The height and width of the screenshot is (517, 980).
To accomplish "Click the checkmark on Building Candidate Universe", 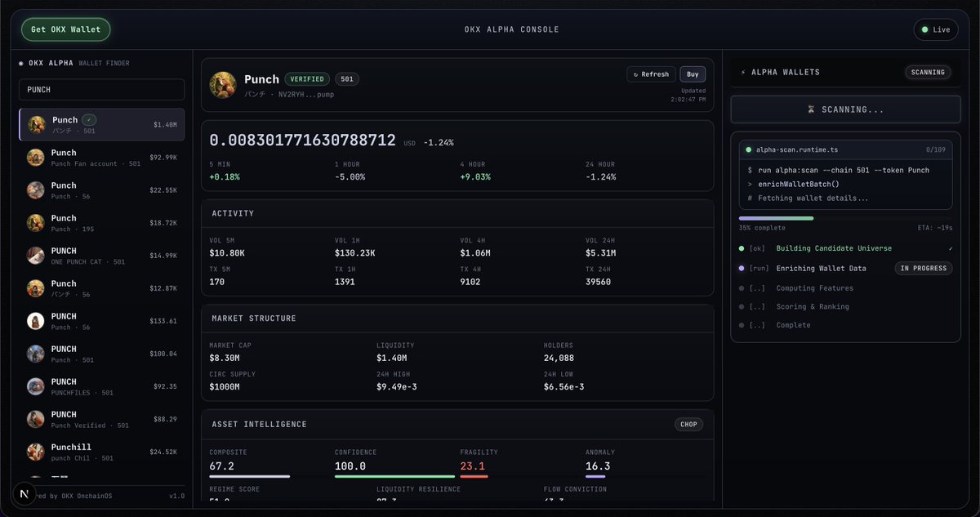I will [951, 248].
